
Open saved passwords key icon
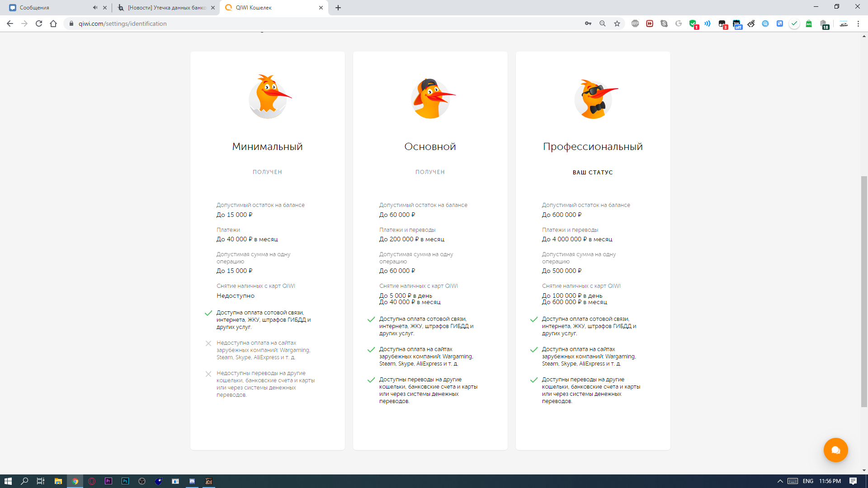pyautogui.click(x=588, y=23)
